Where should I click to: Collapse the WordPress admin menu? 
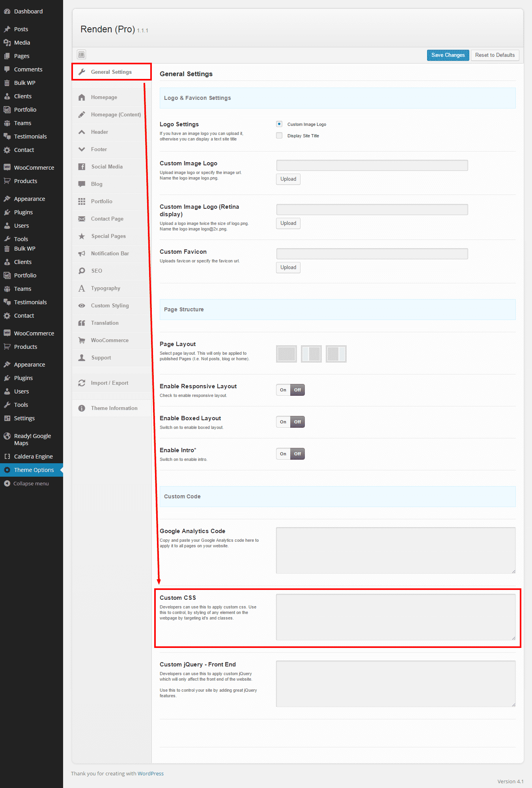point(31,483)
